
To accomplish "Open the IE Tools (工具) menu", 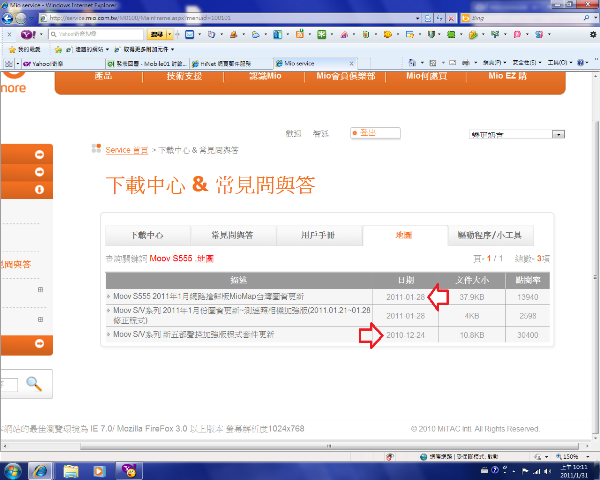I will (x=559, y=62).
